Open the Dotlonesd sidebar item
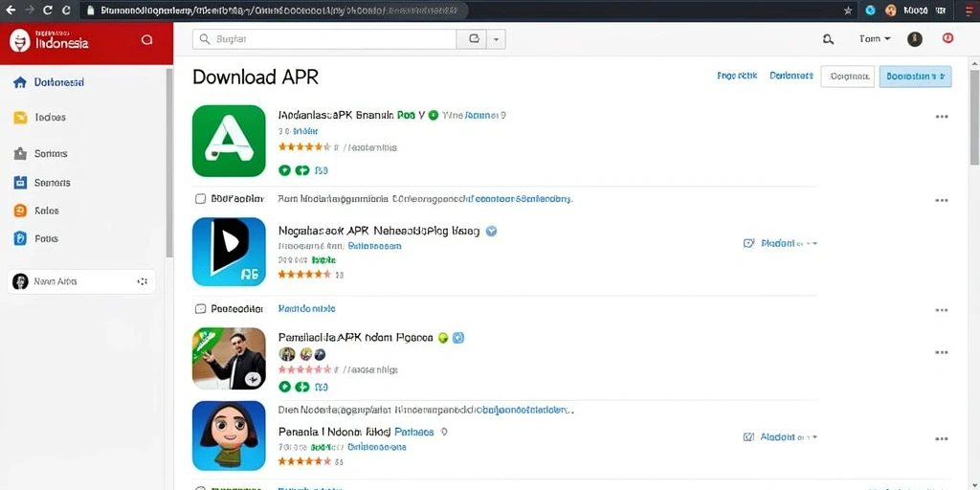Screen dimensions: 980x490 tap(59, 82)
